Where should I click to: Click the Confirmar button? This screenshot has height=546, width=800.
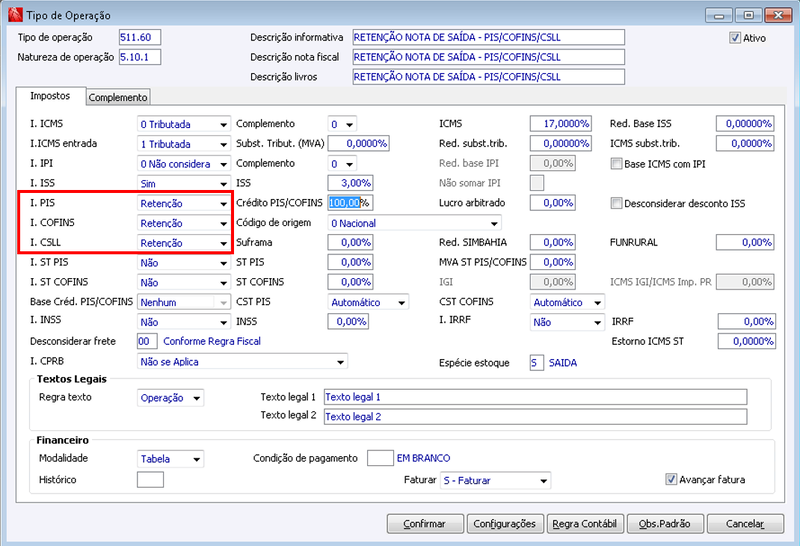pos(425,524)
